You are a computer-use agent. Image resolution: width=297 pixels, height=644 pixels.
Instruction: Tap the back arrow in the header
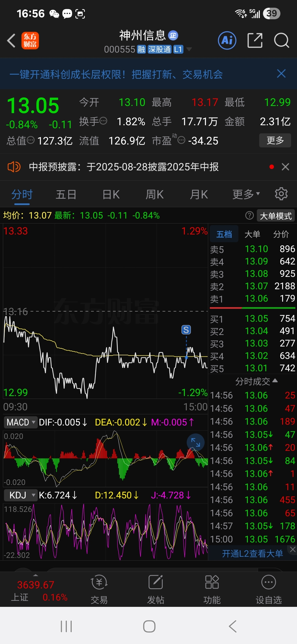(11, 41)
